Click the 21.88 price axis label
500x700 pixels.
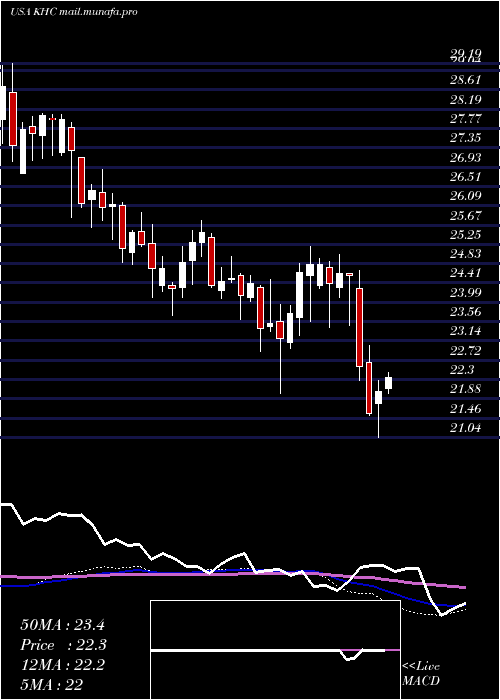coord(466,389)
